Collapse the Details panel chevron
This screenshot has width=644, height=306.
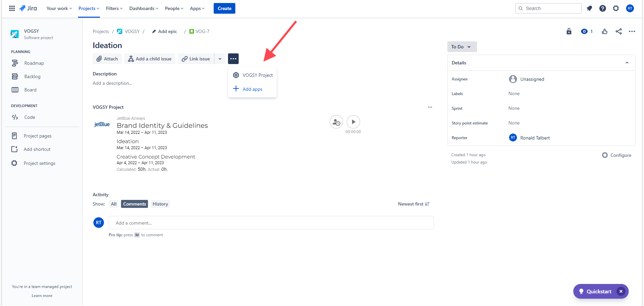(x=627, y=63)
